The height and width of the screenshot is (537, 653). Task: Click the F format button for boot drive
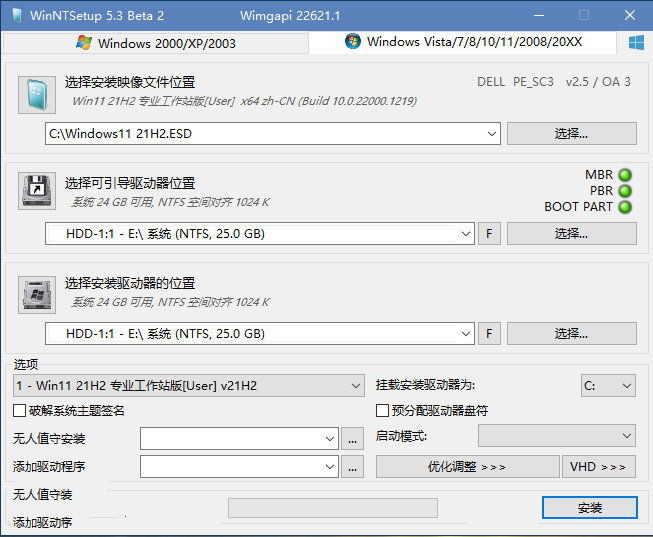[x=489, y=234]
